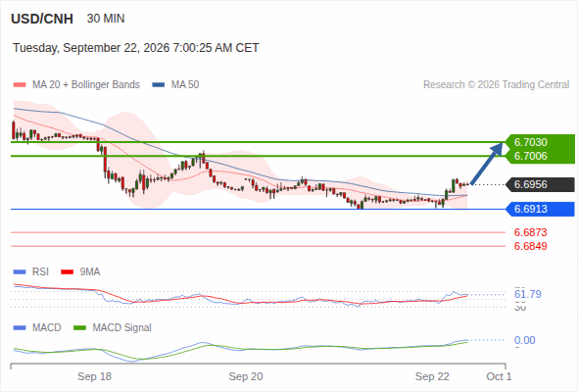Viewport: 578px width, 392px height.
Task: Click the MACD Signal green legend swatch
Action: click(x=79, y=328)
